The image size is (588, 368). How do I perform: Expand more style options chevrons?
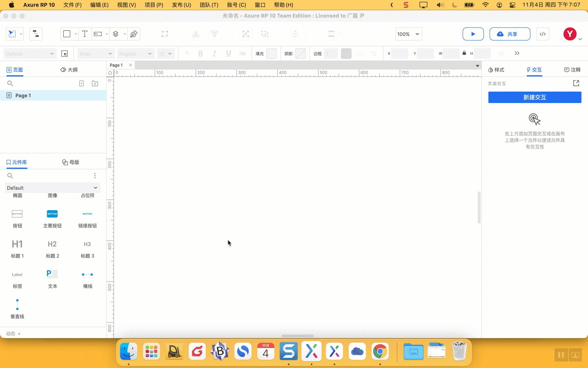(517, 54)
